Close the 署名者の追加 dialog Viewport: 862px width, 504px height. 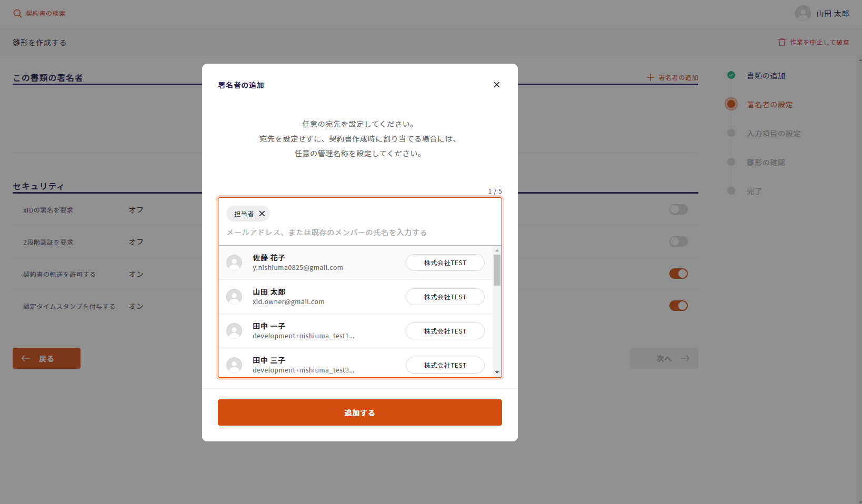pos(496,85)
